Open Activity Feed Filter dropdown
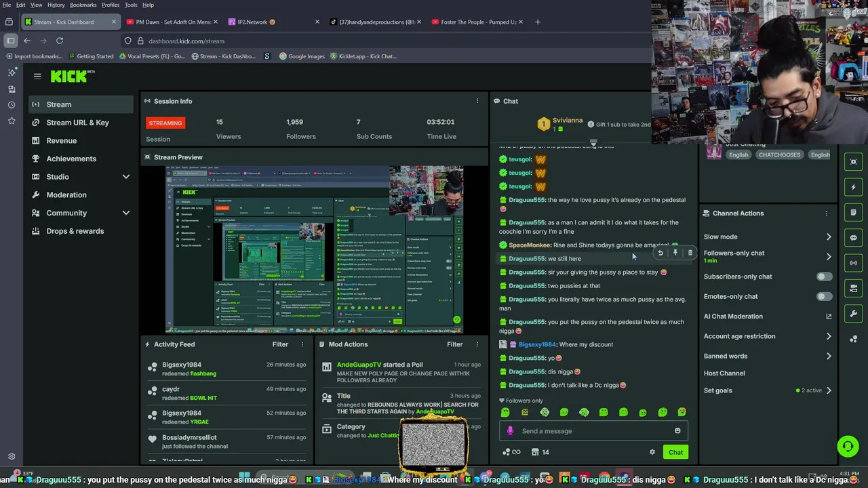The image size is (868, 488). click(x=280, y=344)
